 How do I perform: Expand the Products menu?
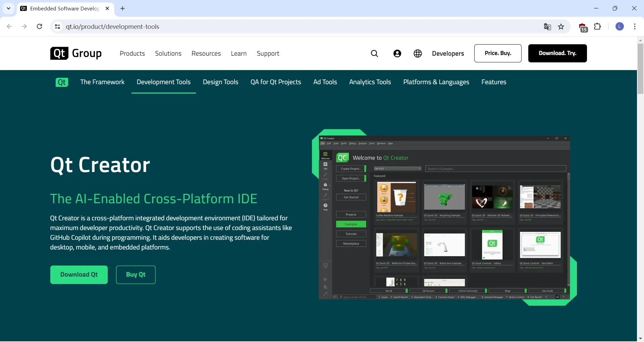[x=132, y=54]
